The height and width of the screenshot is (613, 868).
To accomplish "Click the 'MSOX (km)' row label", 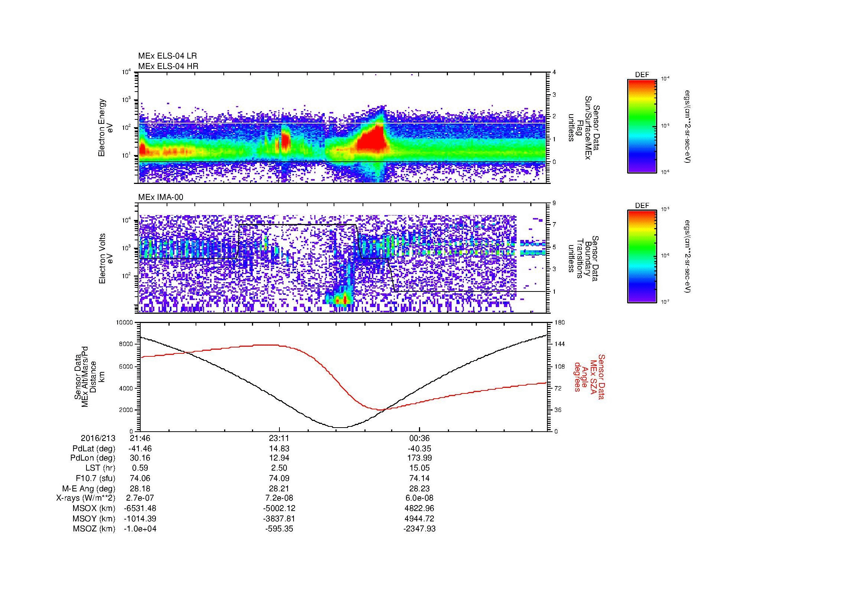I will click(94, 508).
